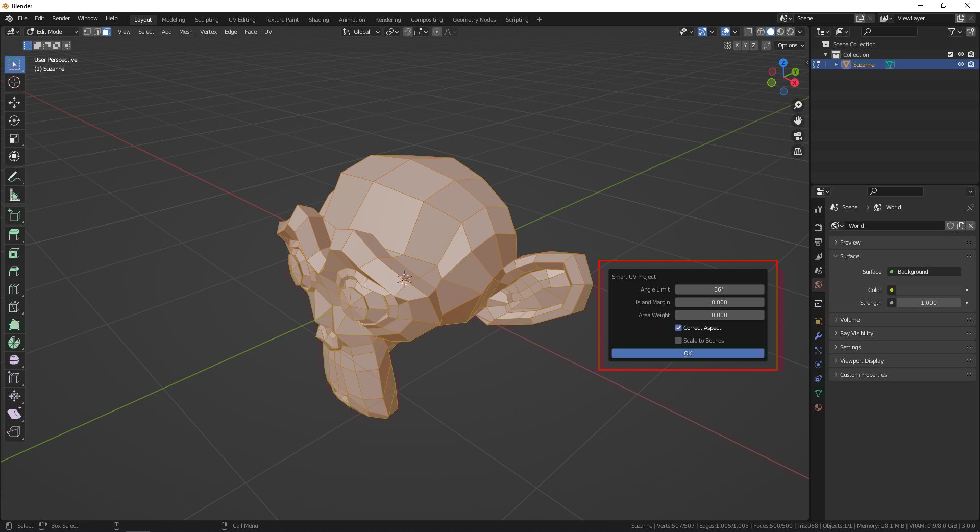The image size is (980, 532).
Task: Select the Rotate tool
Action: pos(14,121)
